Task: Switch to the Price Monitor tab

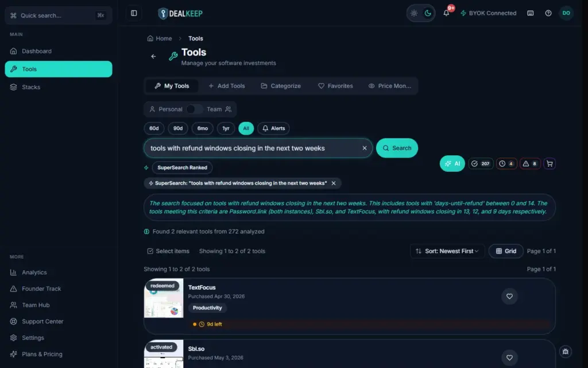Action: pyautogui.click(x=390, y=86)
